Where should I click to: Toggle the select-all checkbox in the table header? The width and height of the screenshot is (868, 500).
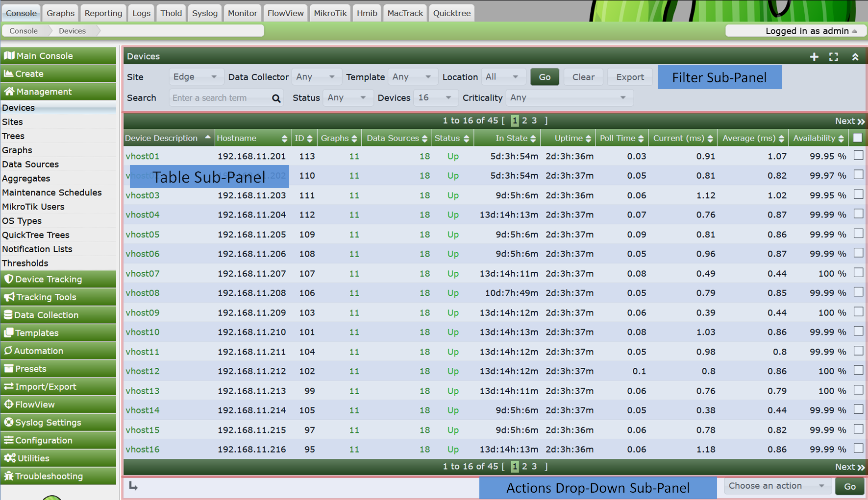857,138
